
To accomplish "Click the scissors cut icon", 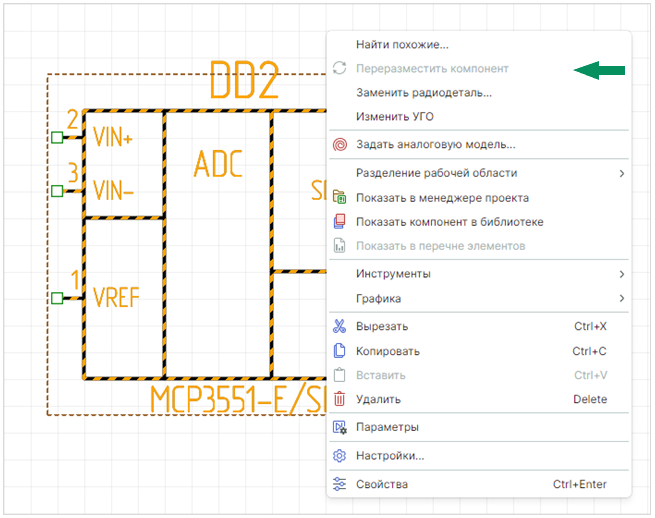I will [x=339, y=326].
